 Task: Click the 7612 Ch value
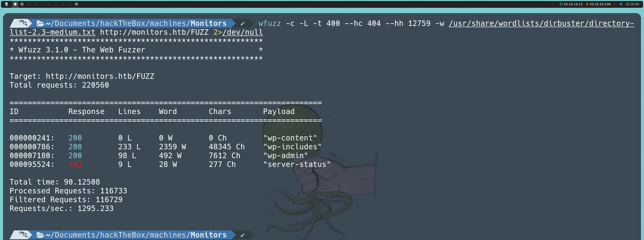pyautogui.click(x=224, y=156)
